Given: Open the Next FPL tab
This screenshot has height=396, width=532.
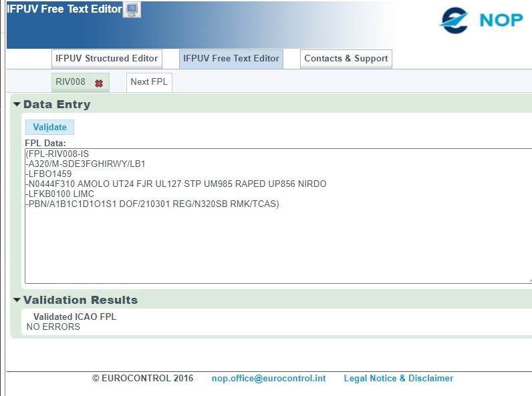Looking at the screenshot, I should 149,82.
